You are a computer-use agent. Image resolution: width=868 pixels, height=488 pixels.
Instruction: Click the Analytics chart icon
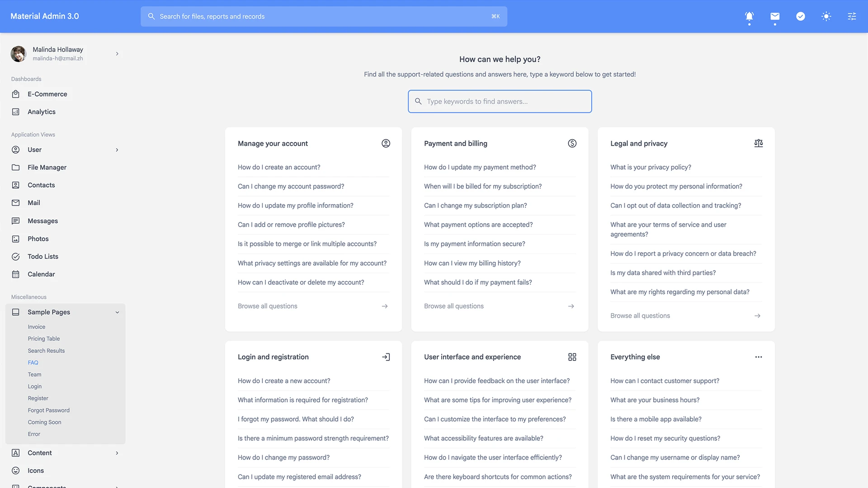[x=16, y=112]
